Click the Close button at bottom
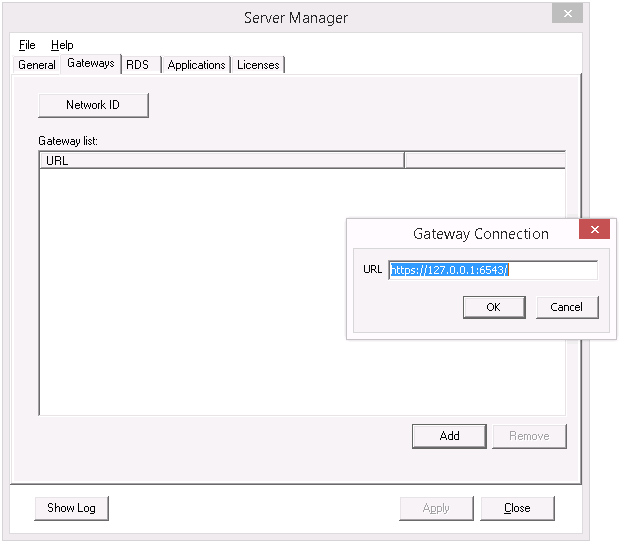This screenshot has height=545, width=622. [x=517, y=508]
